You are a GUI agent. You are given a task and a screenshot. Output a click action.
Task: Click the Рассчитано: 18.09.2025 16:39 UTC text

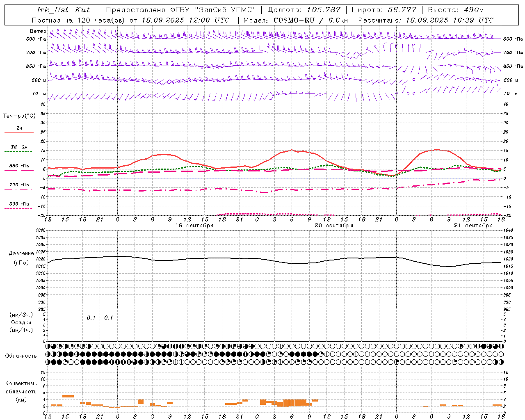coord(426,20)
